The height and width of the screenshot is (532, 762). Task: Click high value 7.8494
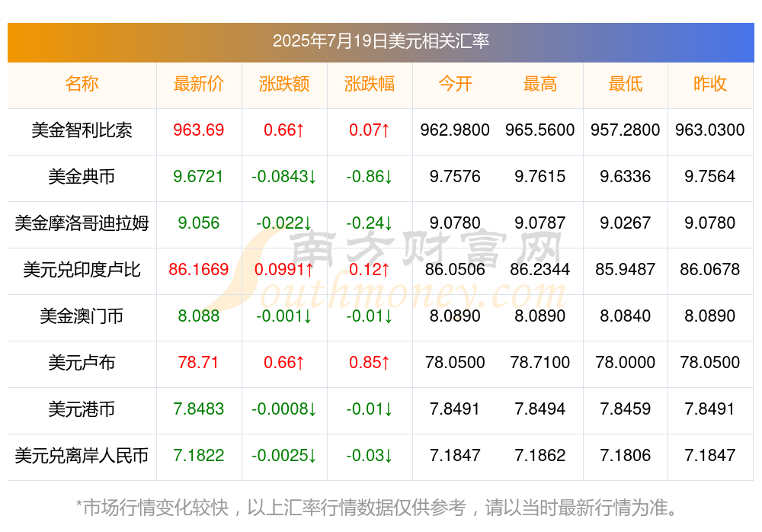point(540,409)
